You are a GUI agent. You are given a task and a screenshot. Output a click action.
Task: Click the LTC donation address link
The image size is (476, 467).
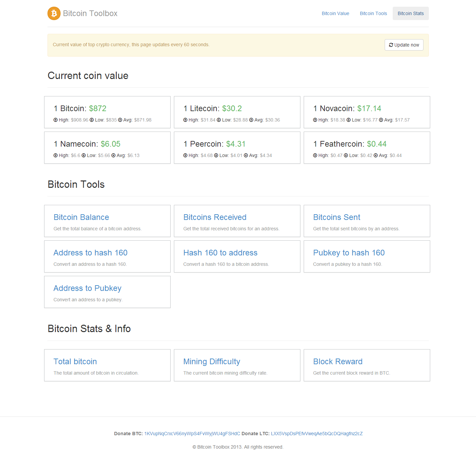(x=317, y=434)
